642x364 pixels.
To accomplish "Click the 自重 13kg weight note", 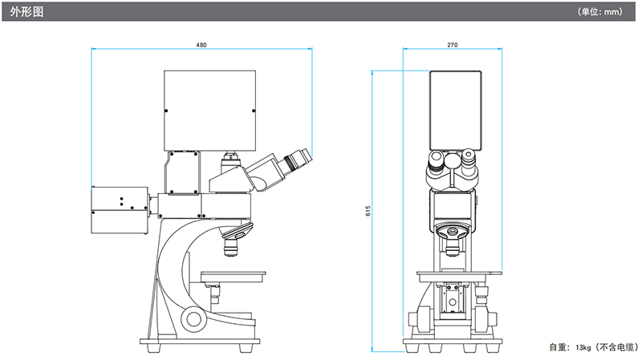I will coord(591,347).
